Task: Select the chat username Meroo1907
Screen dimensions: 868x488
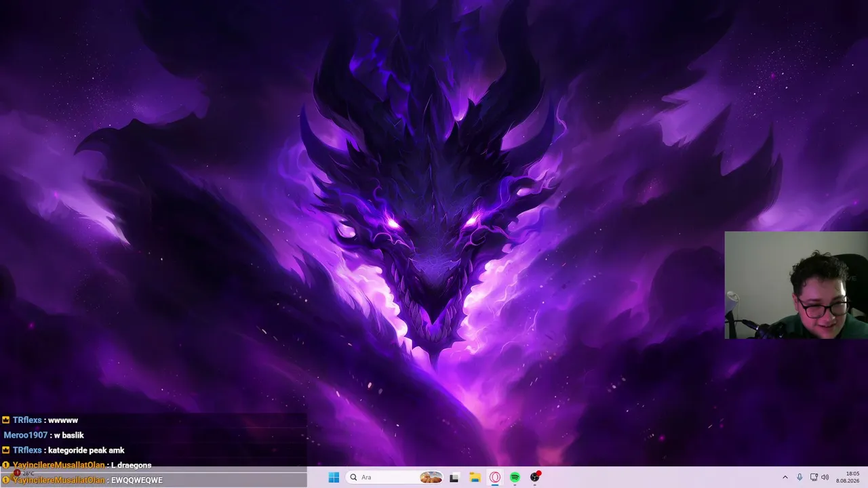Action: [26, 435]
